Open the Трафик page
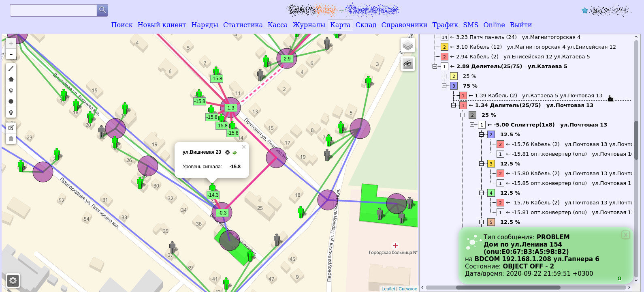This screenshot has width=644, height=292. [x=445, y=25]
